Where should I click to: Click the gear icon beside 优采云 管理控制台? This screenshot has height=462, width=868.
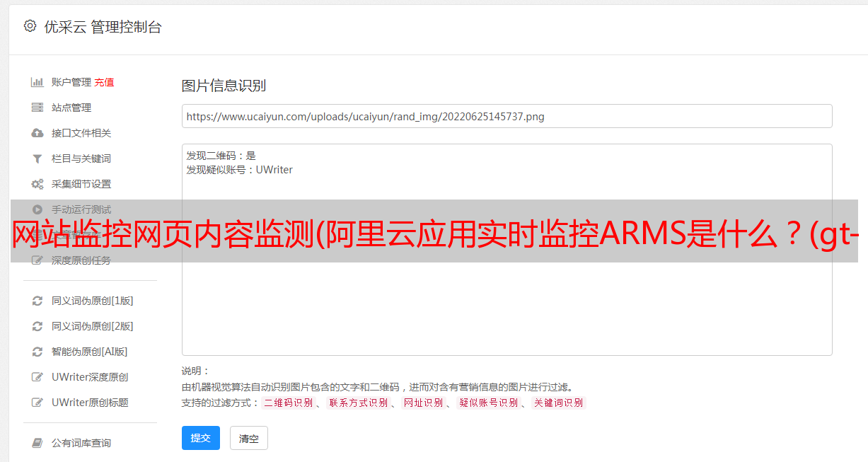tap(30, 26)
